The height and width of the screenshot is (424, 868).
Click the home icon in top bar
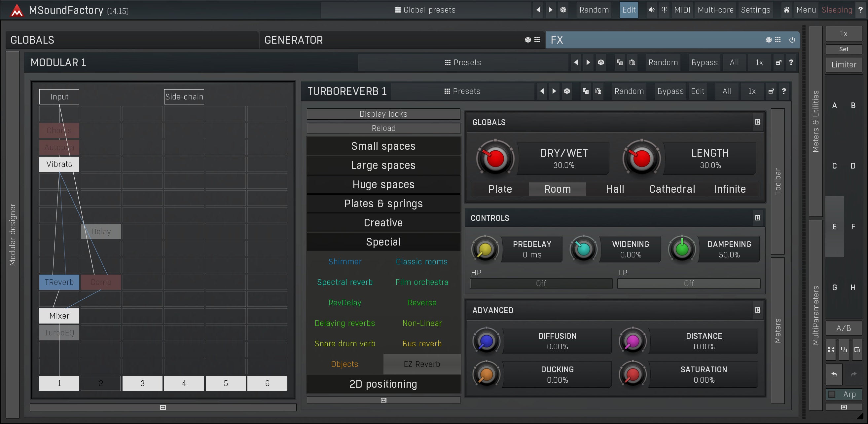click(786, 10)
